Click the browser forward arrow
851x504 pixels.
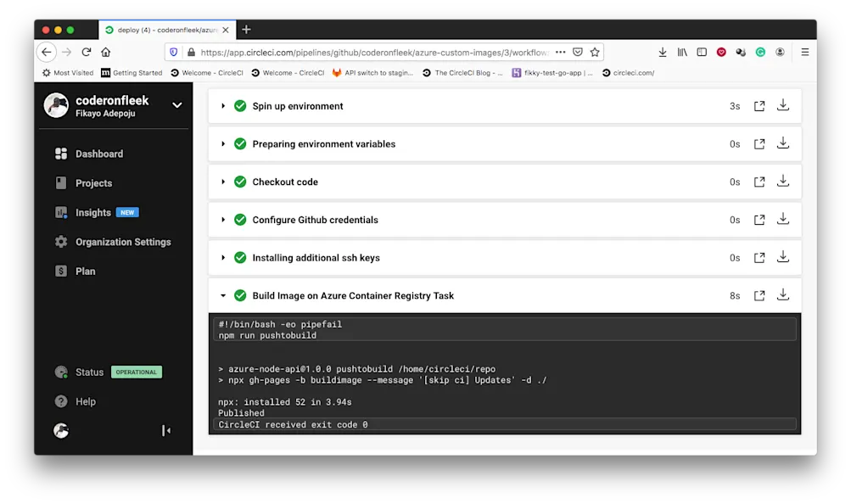click(67, 52)
